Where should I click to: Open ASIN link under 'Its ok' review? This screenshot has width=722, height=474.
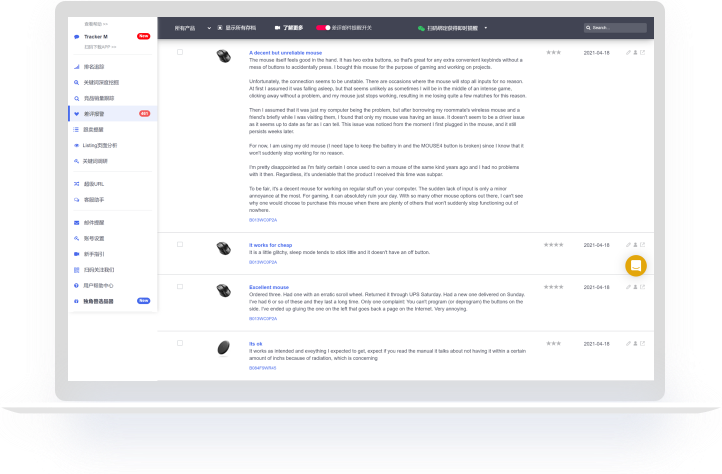coord(262,368)
